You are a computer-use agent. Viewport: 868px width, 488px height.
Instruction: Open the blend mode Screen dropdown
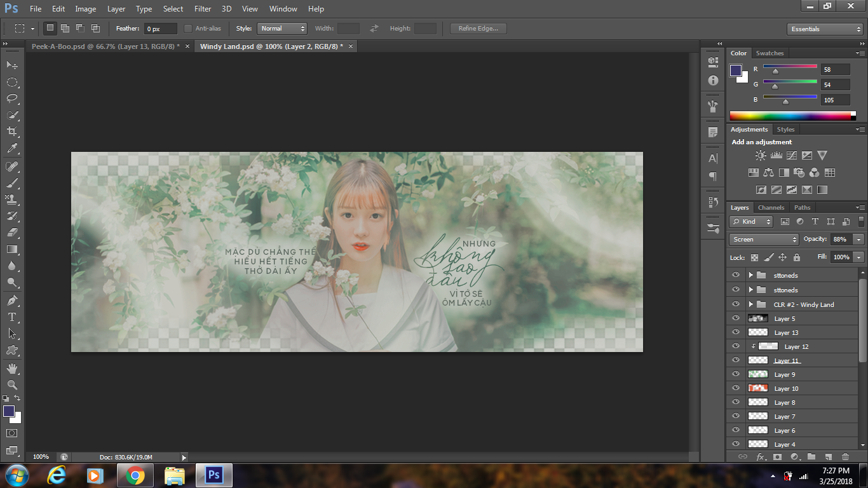tap(764, 240)
